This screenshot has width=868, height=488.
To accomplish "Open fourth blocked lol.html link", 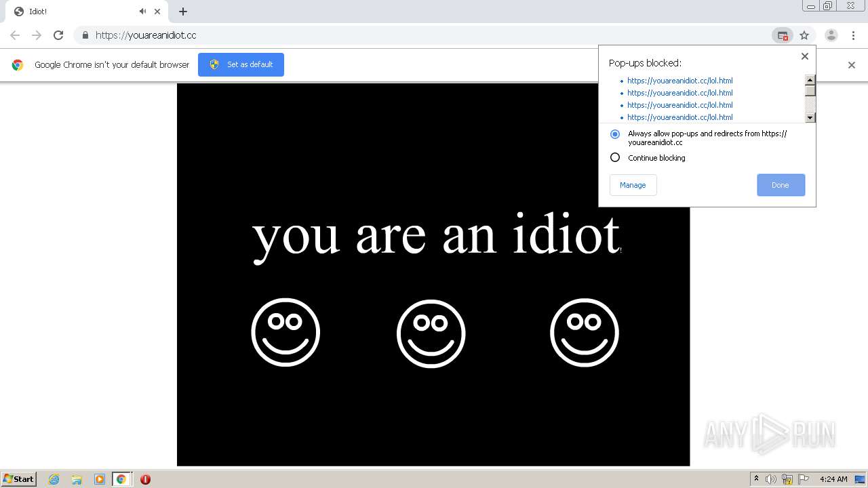I will (679, 117).
